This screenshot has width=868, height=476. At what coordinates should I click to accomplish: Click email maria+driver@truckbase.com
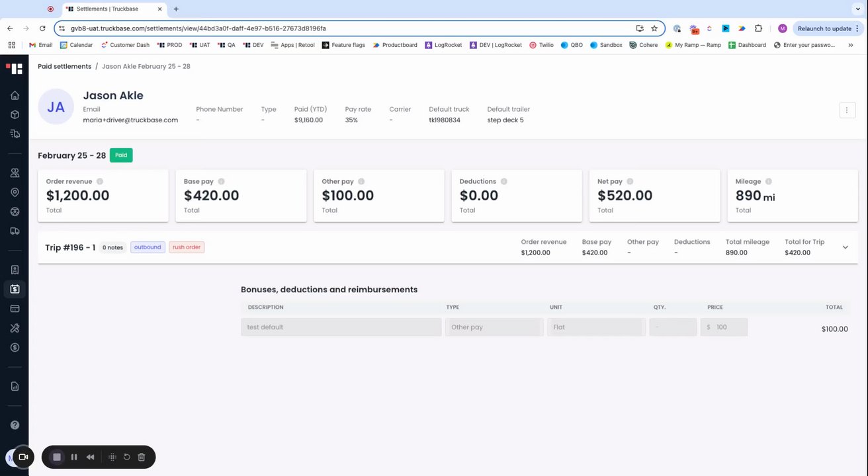point(130,120)
